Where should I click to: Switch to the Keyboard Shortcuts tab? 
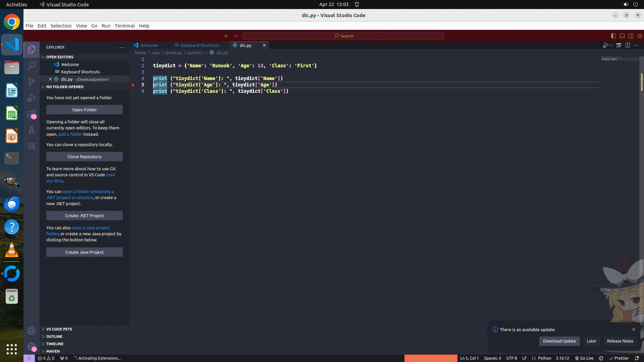pyautogui.click(x=200, y=45)
